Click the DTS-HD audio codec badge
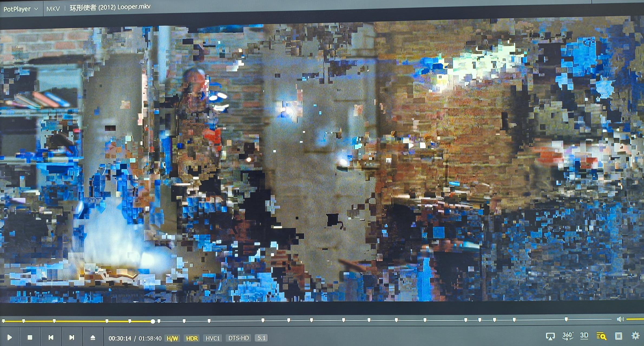Screen dimensions: 644x346 pyautogui.click(x=239, y=338)
